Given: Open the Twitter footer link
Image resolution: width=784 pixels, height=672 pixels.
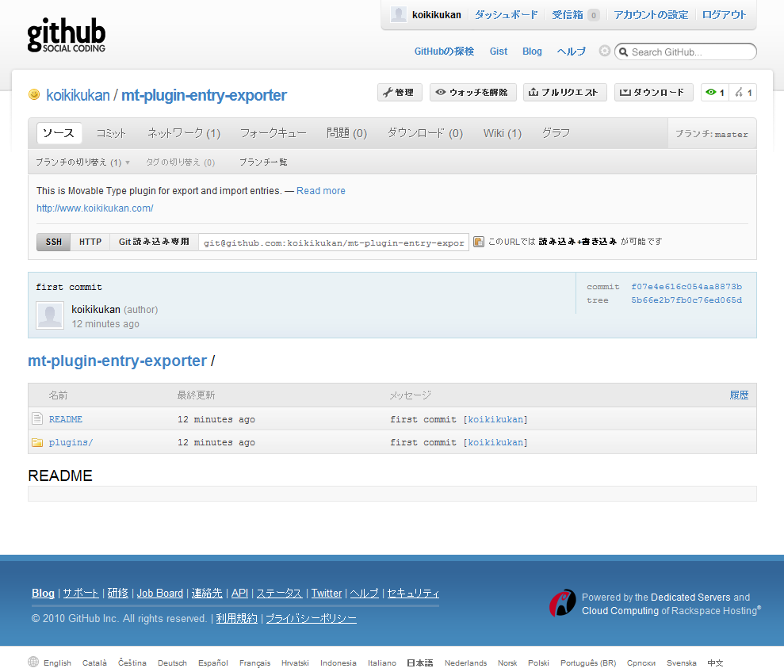Looking at the screenshot, I should (x=326, y=593).
